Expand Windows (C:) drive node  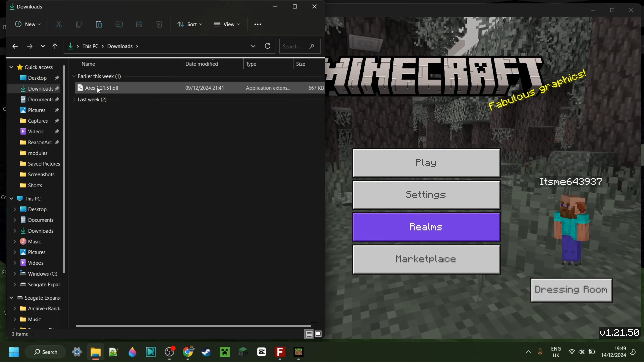pos(15,274)
